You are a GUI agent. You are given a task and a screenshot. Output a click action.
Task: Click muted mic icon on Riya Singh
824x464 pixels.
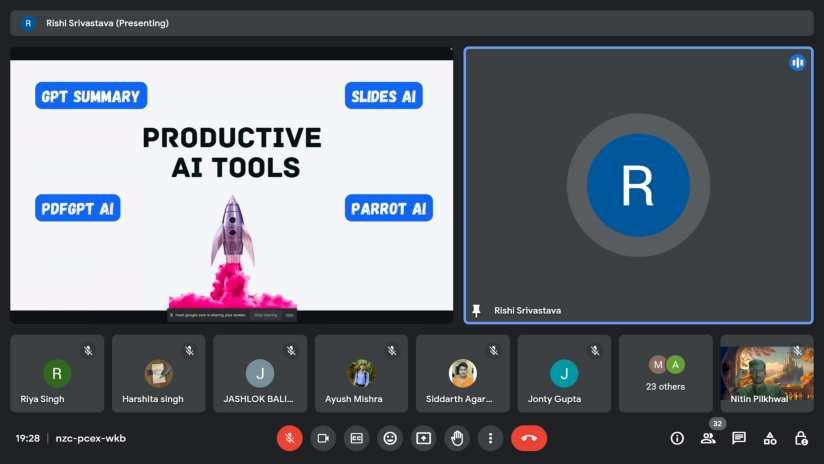click(x=88, y=350)
